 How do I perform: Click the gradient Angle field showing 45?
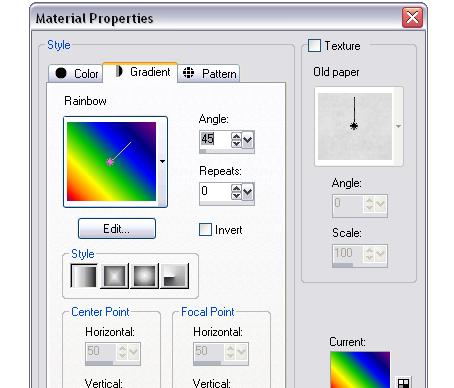pyautogui.click(x=215, y=139)
